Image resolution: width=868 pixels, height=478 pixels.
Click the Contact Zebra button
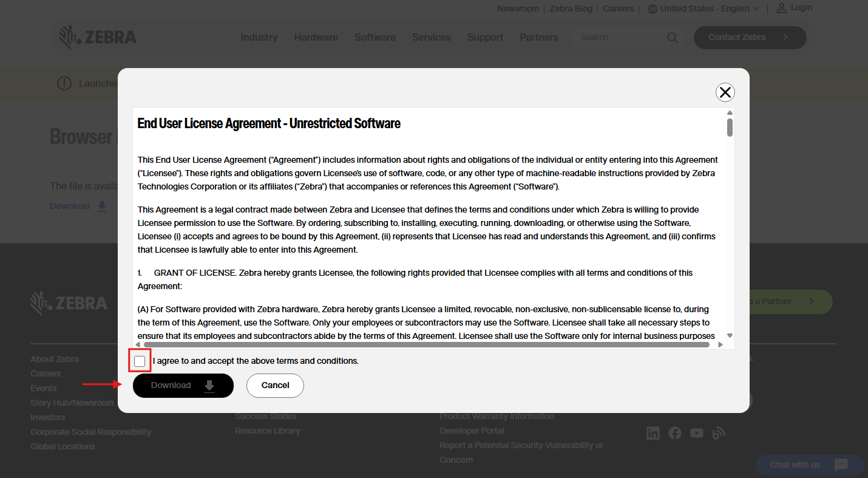750,38
